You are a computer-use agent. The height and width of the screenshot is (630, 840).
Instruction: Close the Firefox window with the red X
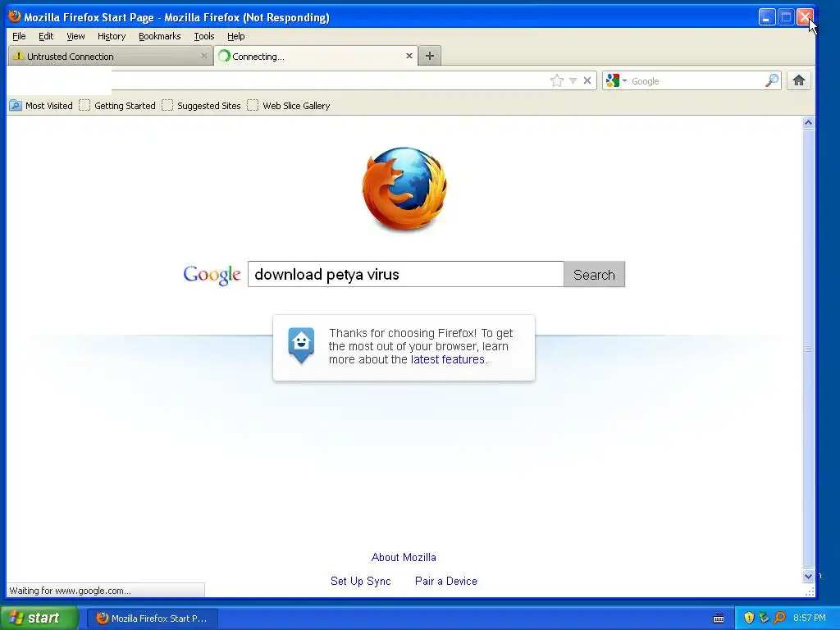click(805, 17)
